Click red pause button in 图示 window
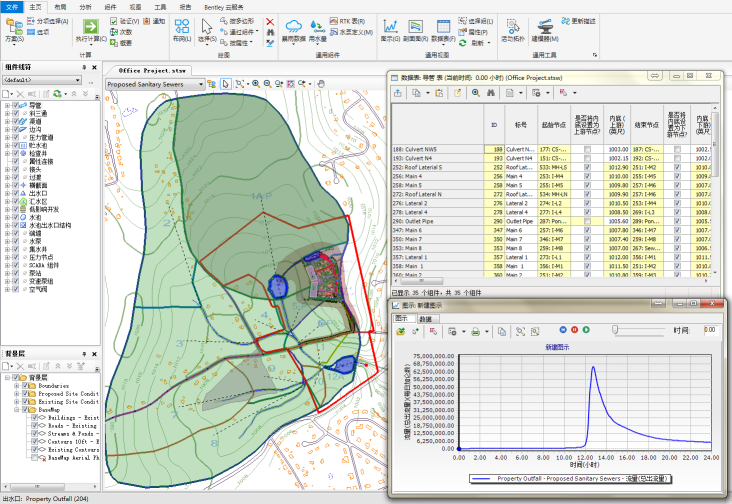The height and width of the screenshot is (504, 732). pyautogui.click(x=574, y=330)
